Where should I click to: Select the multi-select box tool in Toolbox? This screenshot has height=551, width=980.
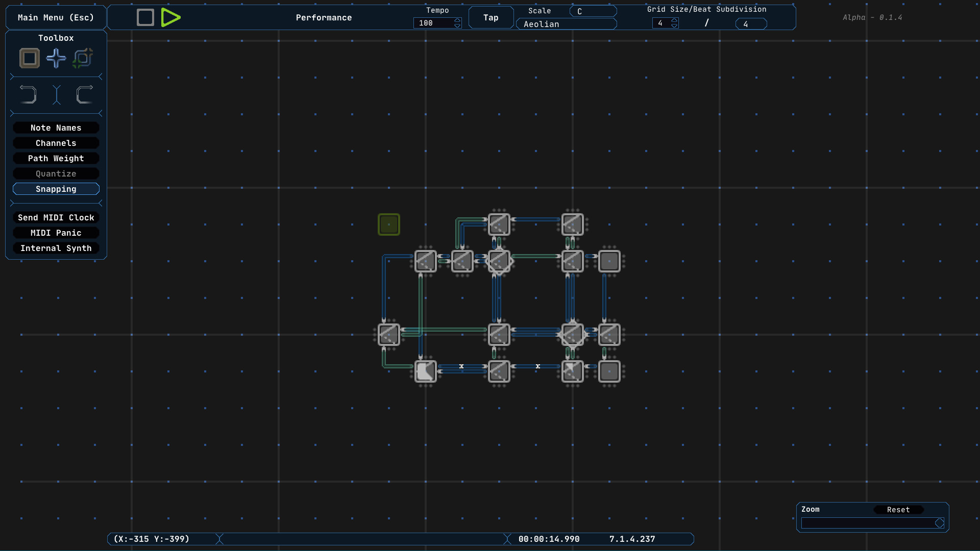[83, 58]
